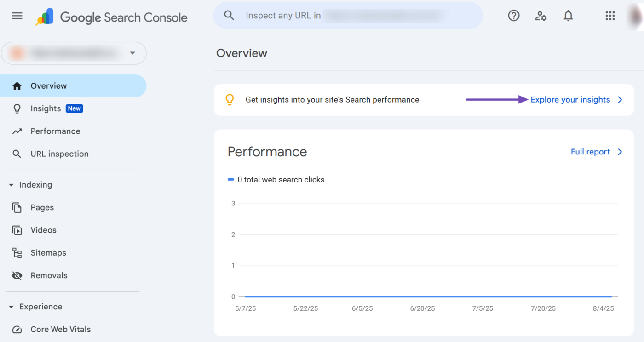Open the hamburger main menu
The width and height of the screenshot is (644, 342).
pos(17,16)
